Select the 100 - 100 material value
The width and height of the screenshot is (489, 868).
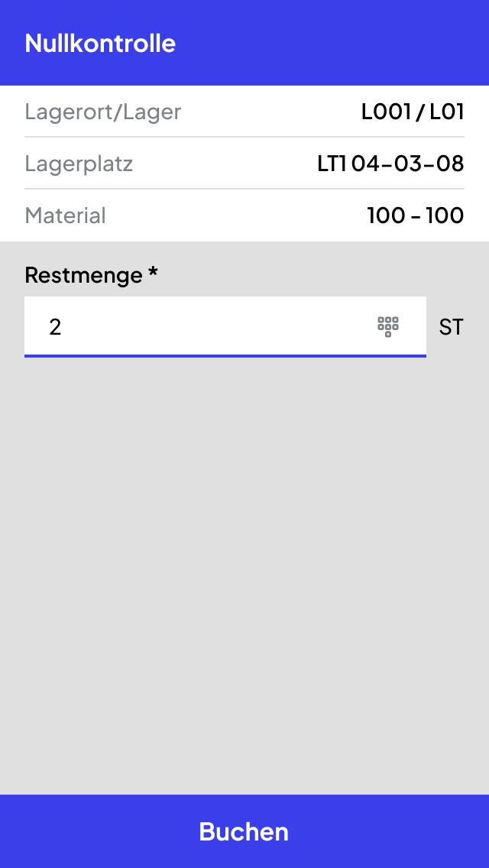(x=416, y=215)
